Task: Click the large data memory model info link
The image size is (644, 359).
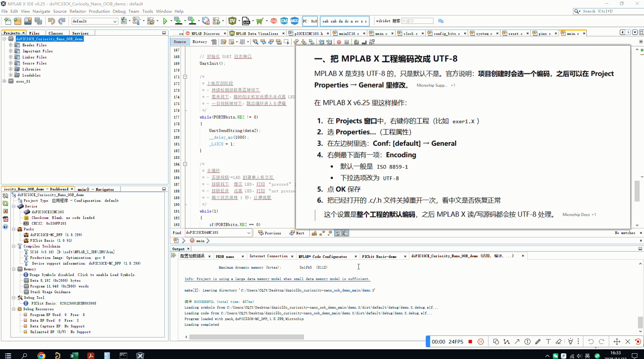Action: tap(277, 279)
